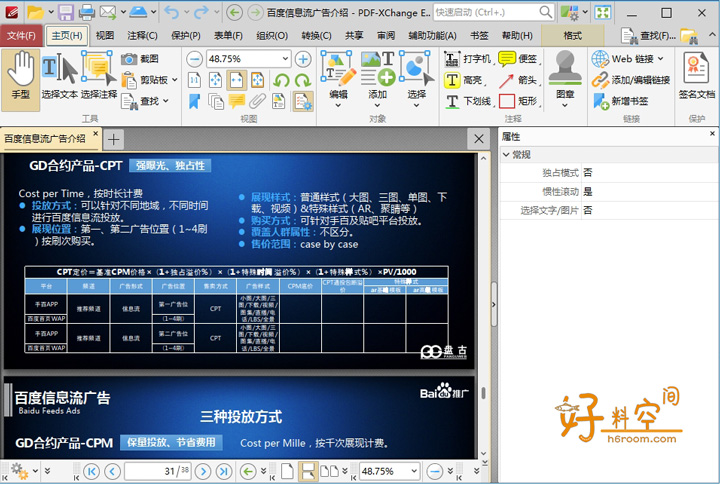Click the zoom out minus button in ribbon

pyautogui.click(x=194, y=59)
